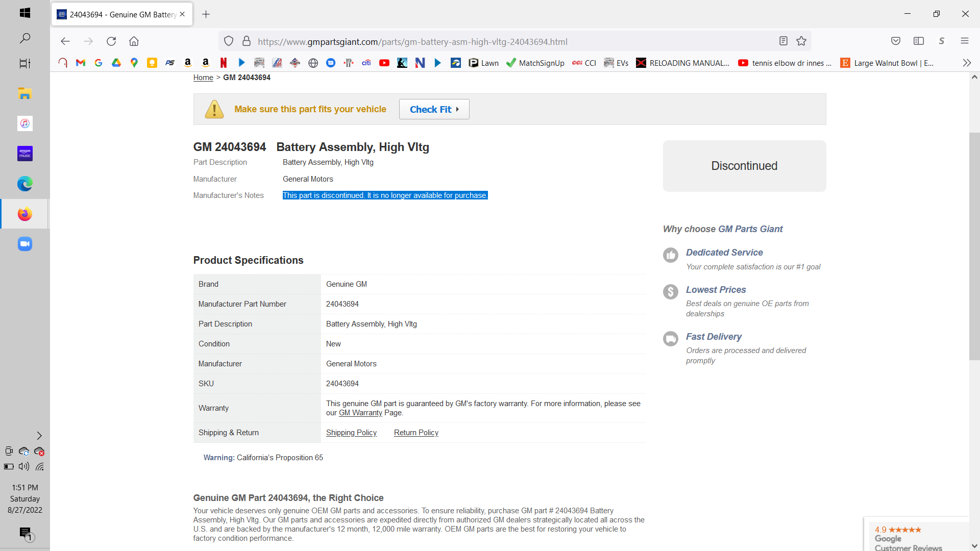The height and width of the screenshot is (551, 980).
Task: Click the browser Back arrow
Action: pyautogui.click(x=65, y=41)
